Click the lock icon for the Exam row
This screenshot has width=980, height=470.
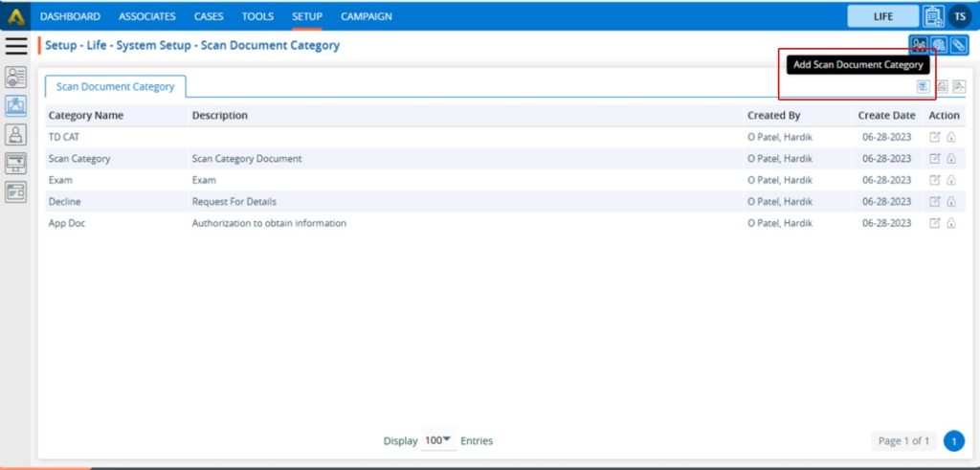pos(951,180)
